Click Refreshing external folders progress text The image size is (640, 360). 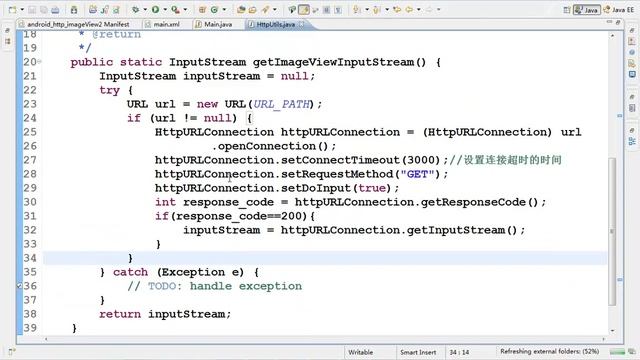(x=549, y=351)
